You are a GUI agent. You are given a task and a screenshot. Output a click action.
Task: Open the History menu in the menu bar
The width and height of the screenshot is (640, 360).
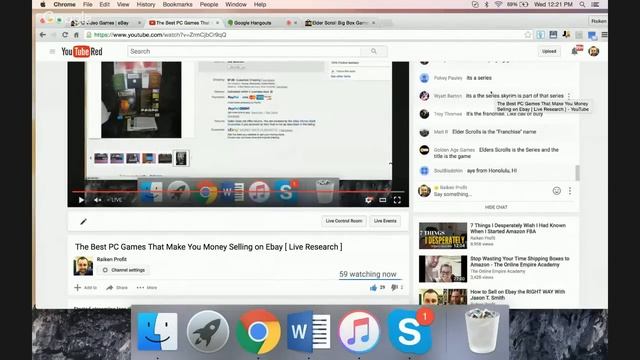[146, 4]
